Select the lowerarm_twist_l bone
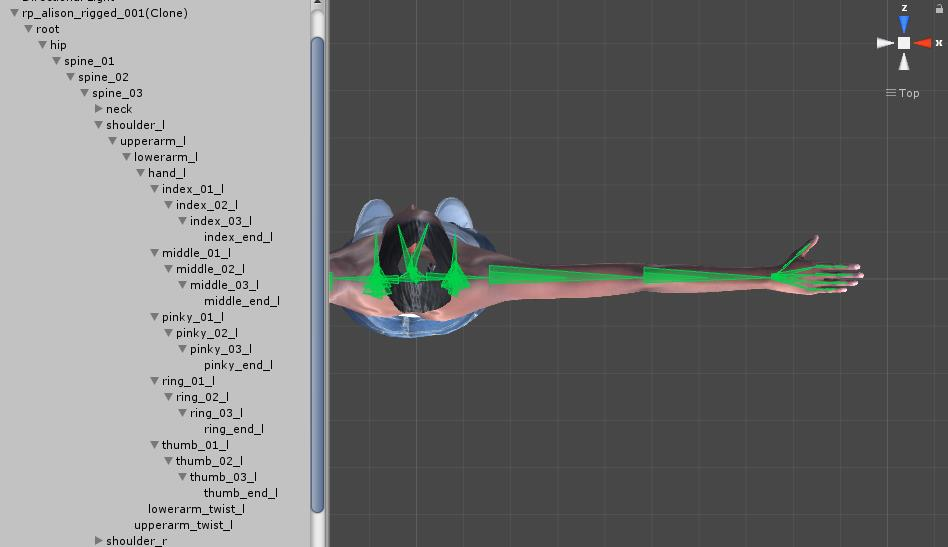 click(196, 509)
